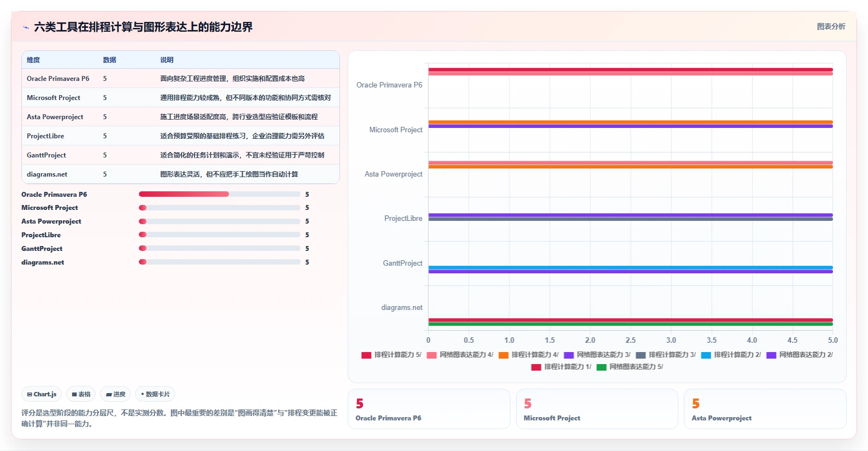Select Oracle Primavera P6 table cell
Screen dimensions: 868x451
coord(58,79)
